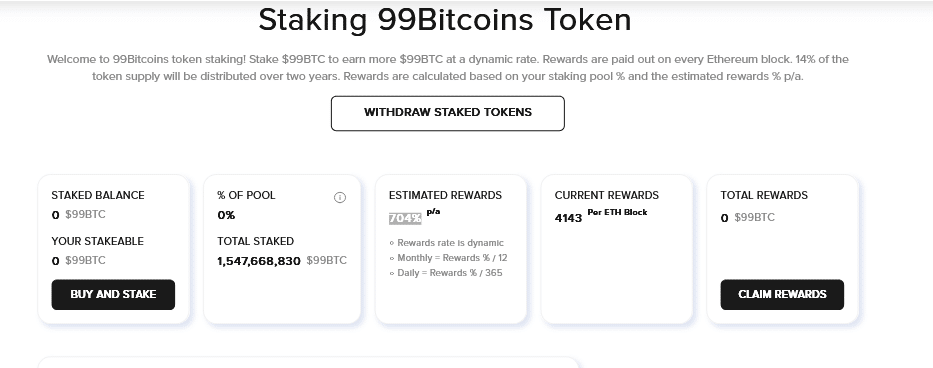Click the Total Staked amount 1,547,668,830

259,261
